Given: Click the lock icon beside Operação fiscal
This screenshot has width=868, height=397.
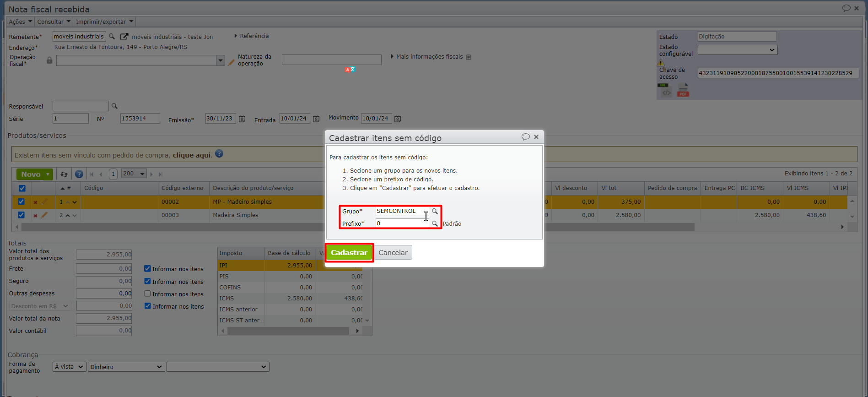Looking at the screenshot, I should (49, 60).
